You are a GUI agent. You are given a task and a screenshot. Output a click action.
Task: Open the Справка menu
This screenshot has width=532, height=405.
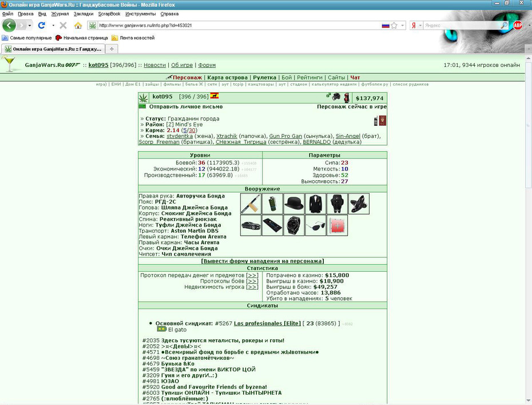coord(169,14)
